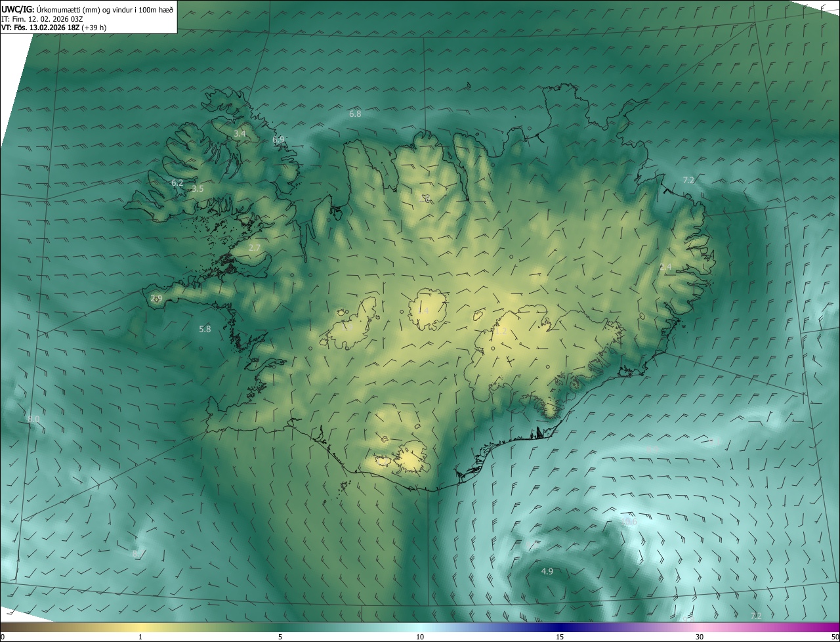
Task: Click the 6.8 precipitation value on the map
Action: (x=355, y=114)
